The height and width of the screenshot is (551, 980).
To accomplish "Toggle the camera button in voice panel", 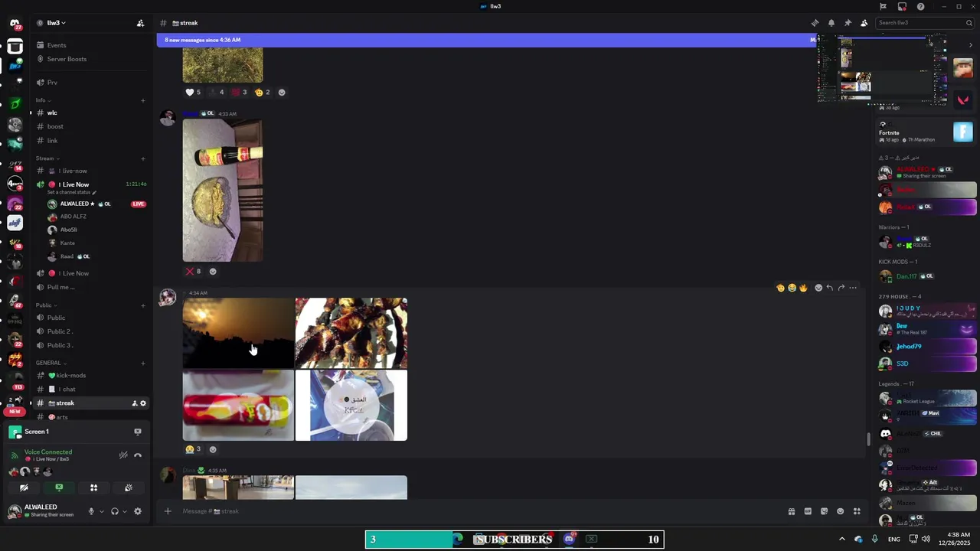I will (24, 487).
